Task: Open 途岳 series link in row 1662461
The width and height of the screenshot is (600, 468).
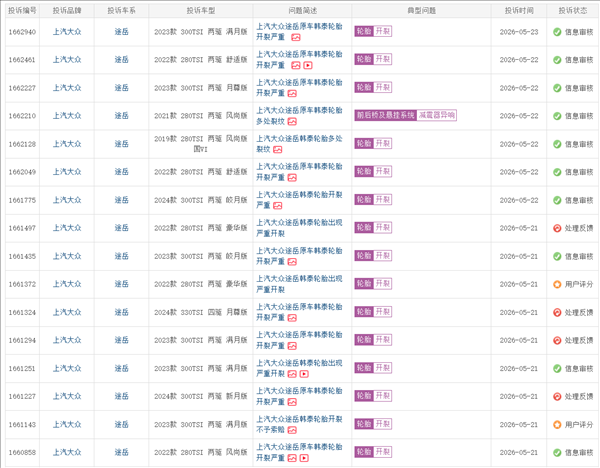Action: click(121, 60)
